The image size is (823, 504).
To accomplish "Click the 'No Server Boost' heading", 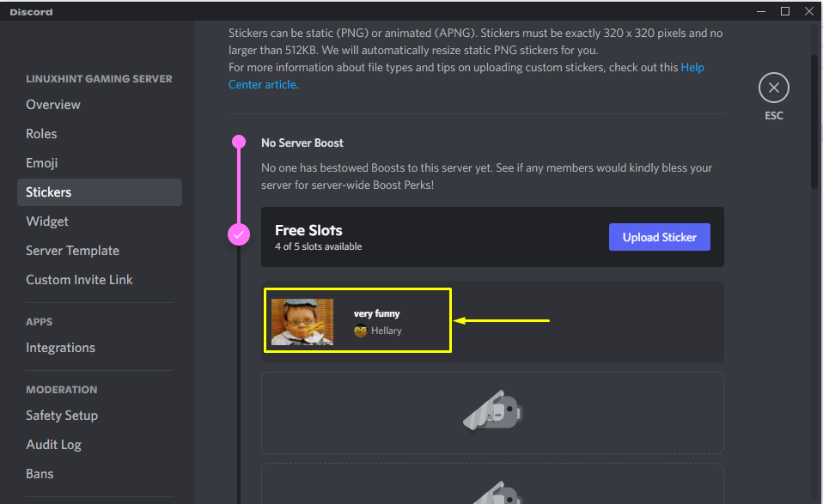I will tap(302, 143).
